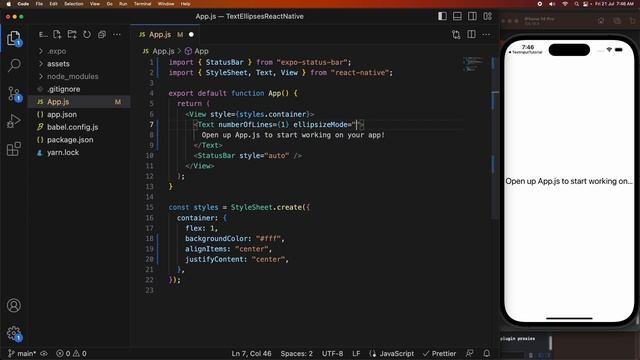640x360 pixels.
Task: Open macOS volume menu bar icon
Action: coord(552,4)
